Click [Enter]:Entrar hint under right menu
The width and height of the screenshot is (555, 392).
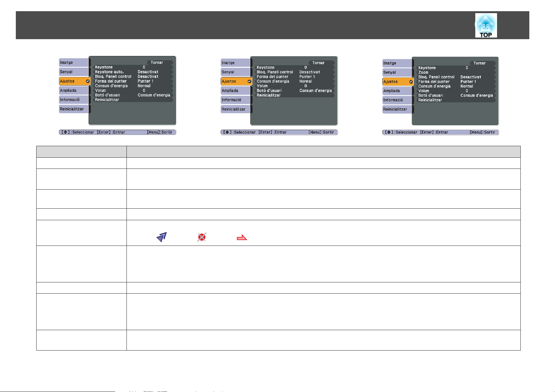(434, 132)
